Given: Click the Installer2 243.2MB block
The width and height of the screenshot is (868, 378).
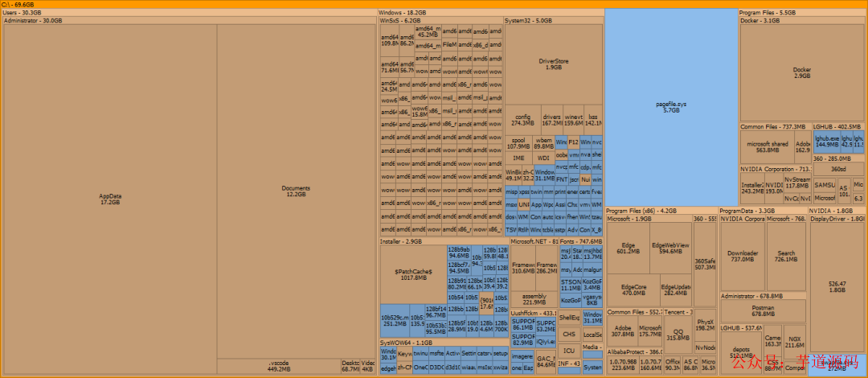Looking at the screenshot, I should (x=751, y=188).
